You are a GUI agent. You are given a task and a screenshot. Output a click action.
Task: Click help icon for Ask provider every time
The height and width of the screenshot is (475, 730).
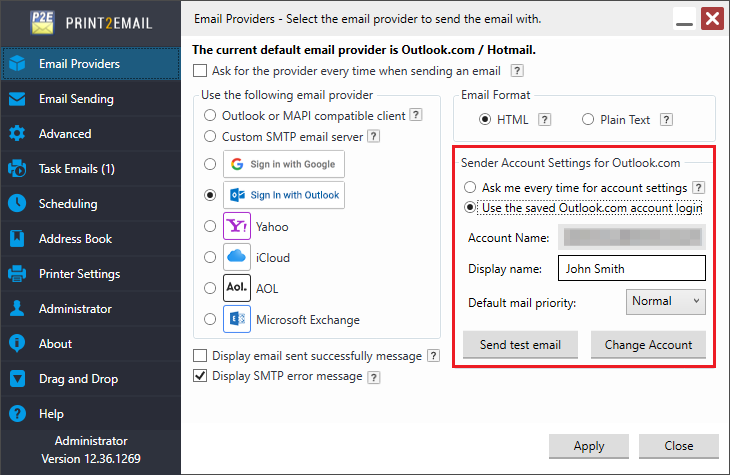click(x=518, y=71)
